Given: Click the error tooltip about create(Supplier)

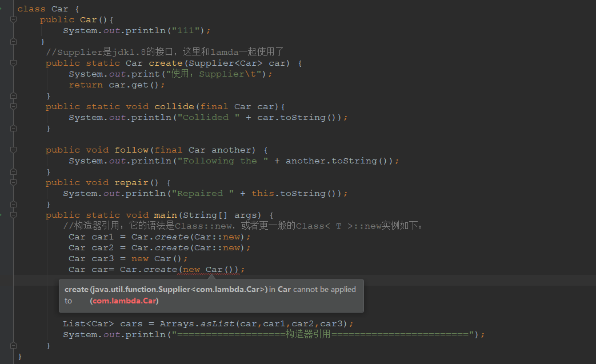Looking at the screenshot, I should (x=211, y=295).
